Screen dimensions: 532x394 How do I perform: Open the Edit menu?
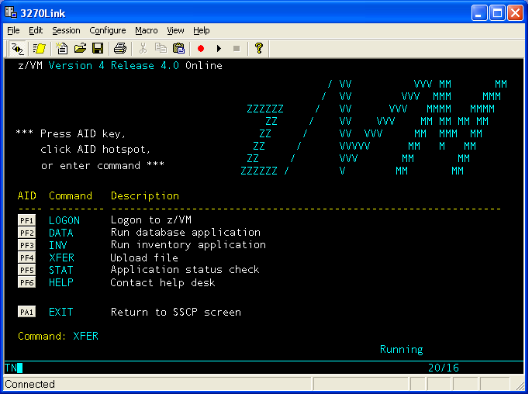36,30
